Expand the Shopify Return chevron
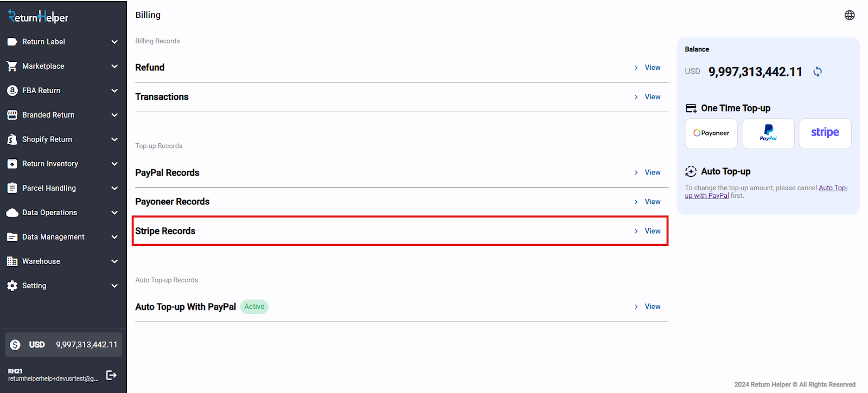 coord(114,139)
